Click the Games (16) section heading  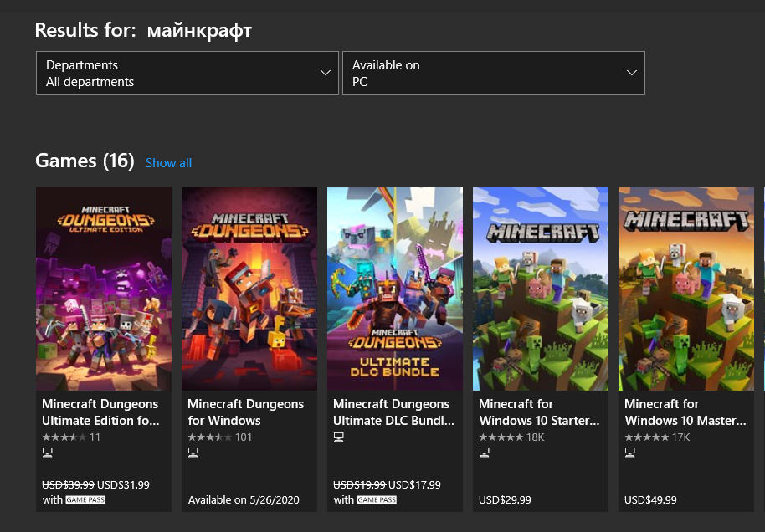(x=85, y=161)
